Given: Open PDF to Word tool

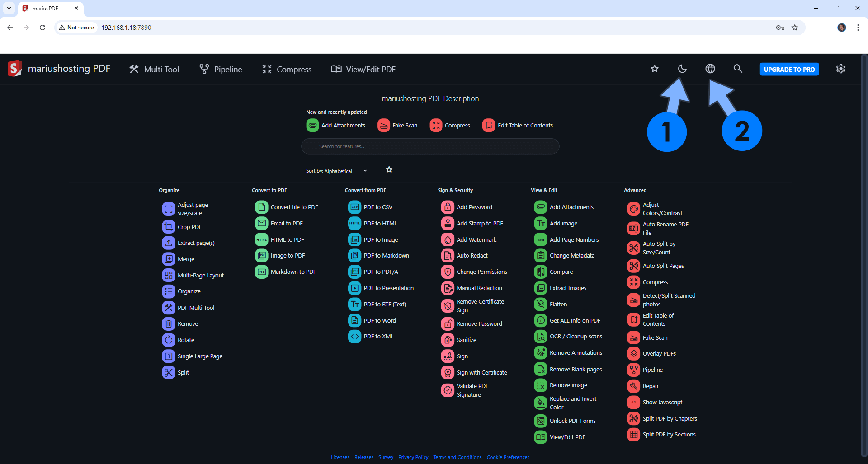Looking at the screenshot, I should pos(373,320).
